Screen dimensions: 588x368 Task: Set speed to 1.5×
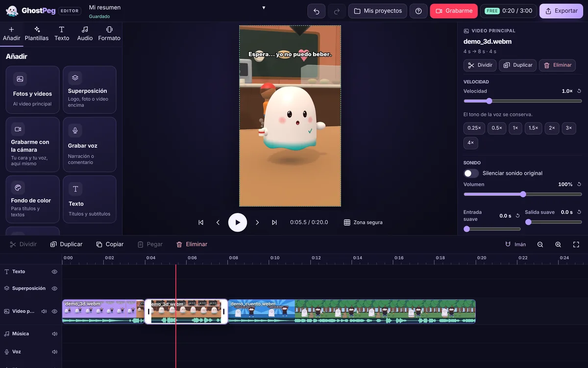(x=534, y=128)
